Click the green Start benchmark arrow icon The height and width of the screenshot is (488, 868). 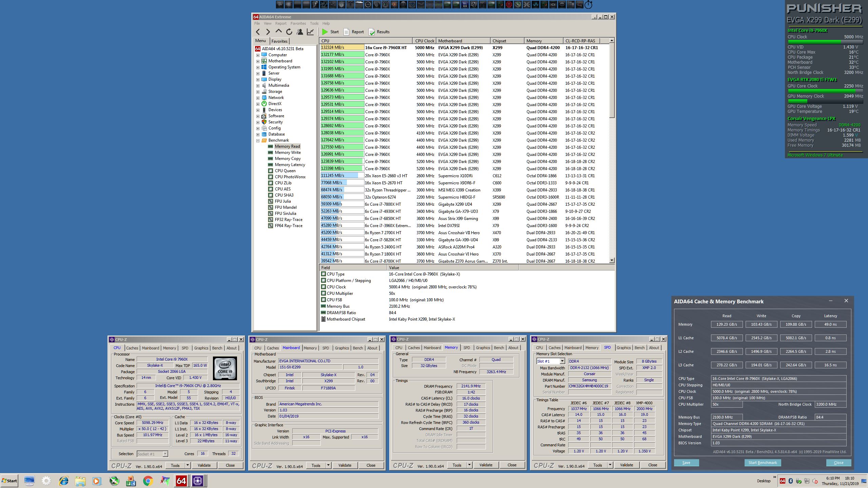[325, 32]
